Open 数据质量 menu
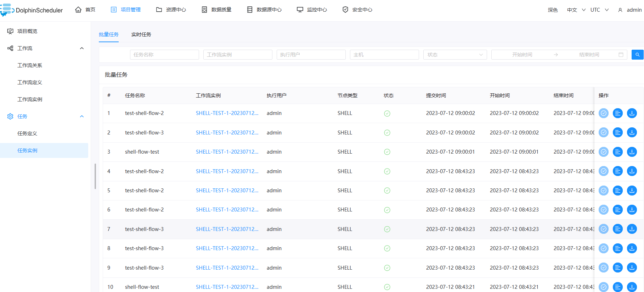 click(x=216, y=10)
